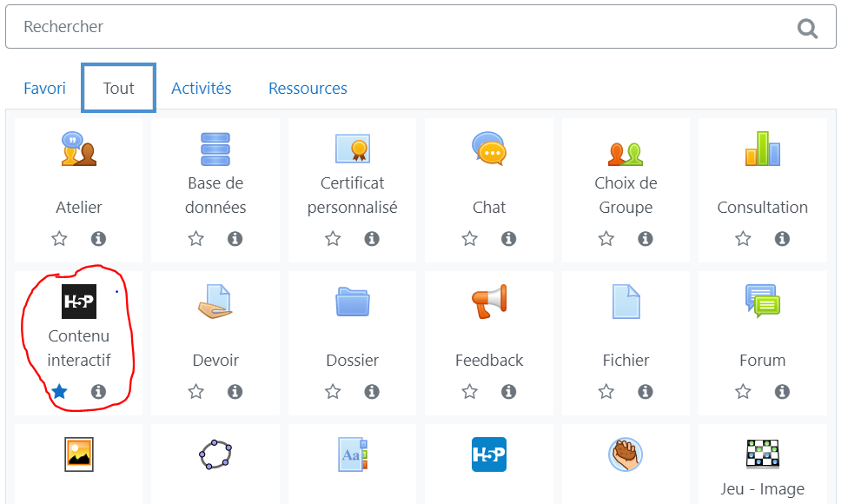Toggle favorite star for Consultation
Screen dimensions: 848x504
coord(743,238)
